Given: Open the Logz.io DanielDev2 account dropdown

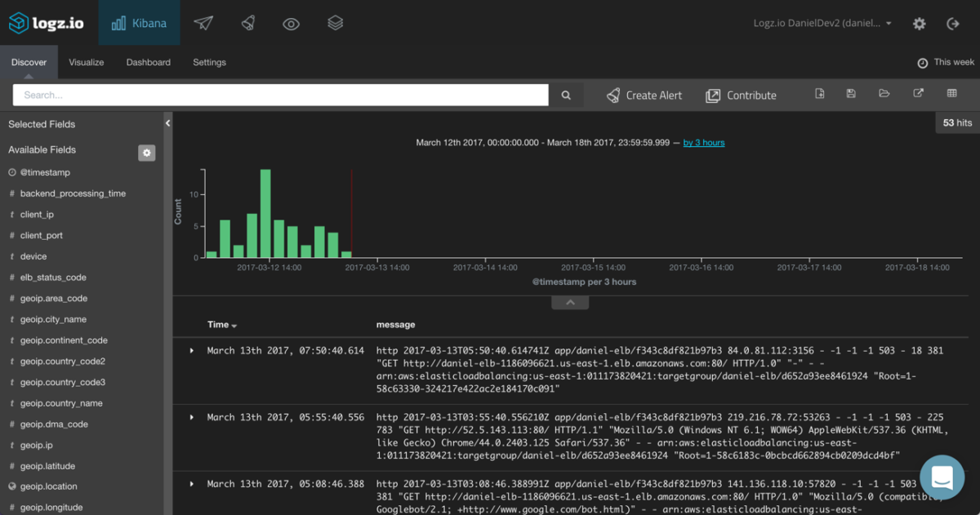Looking at the screenshot, I should 822,24.
